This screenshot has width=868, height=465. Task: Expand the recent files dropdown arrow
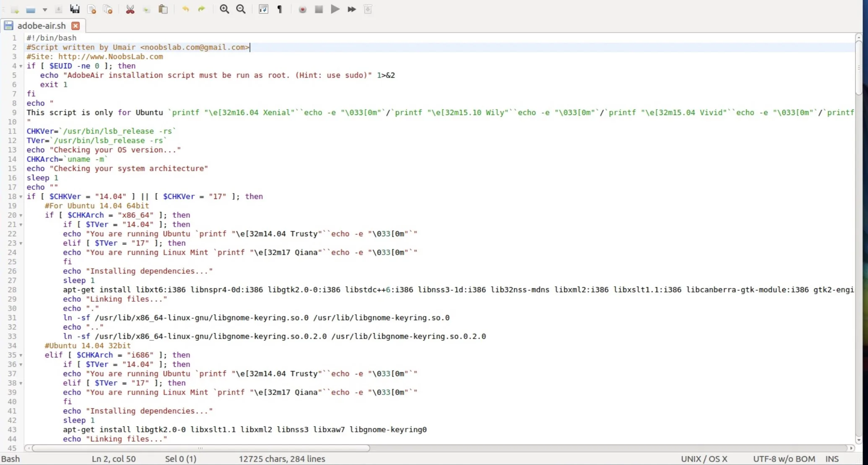[44, 9]
